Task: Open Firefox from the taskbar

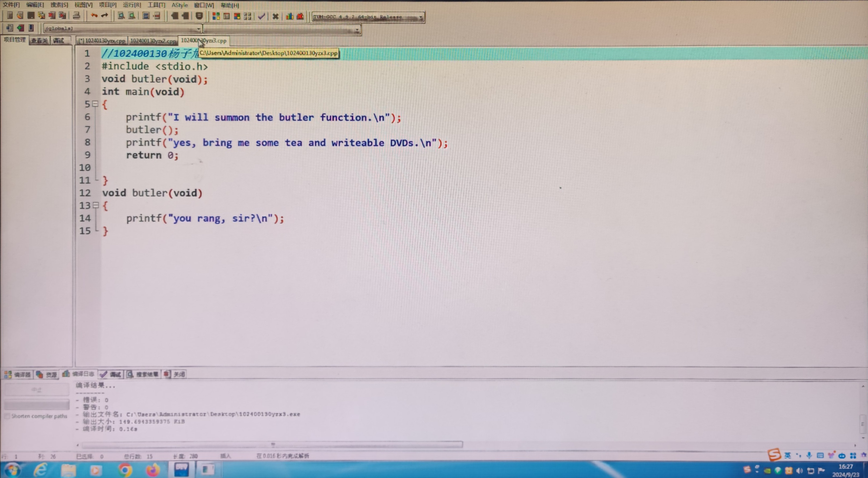Action: click(153, 470)
